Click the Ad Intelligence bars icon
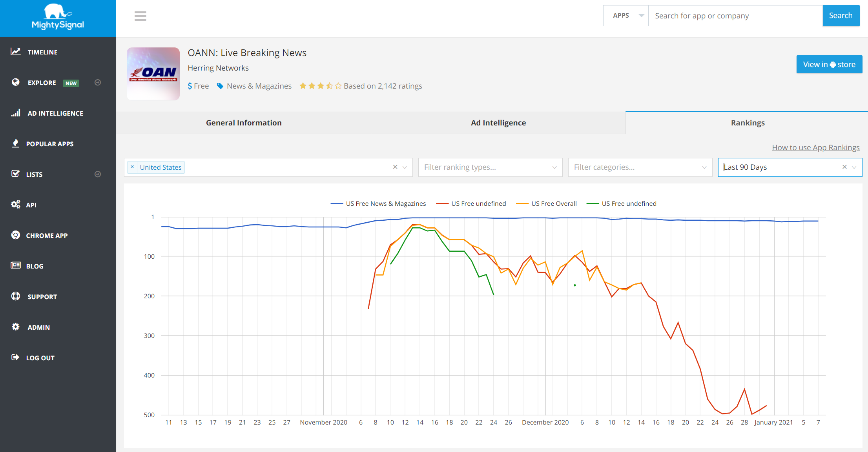The height and width of the screenshot is (452, 868). click(x=16, y=113)
